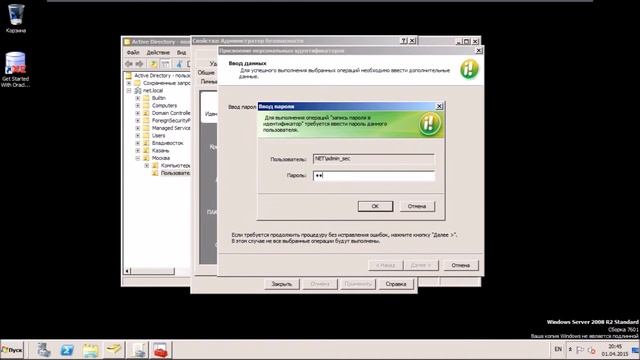Screen dimensions: 640x360
Task: Collapse the net.local domain node
Action: pos(129,91)
